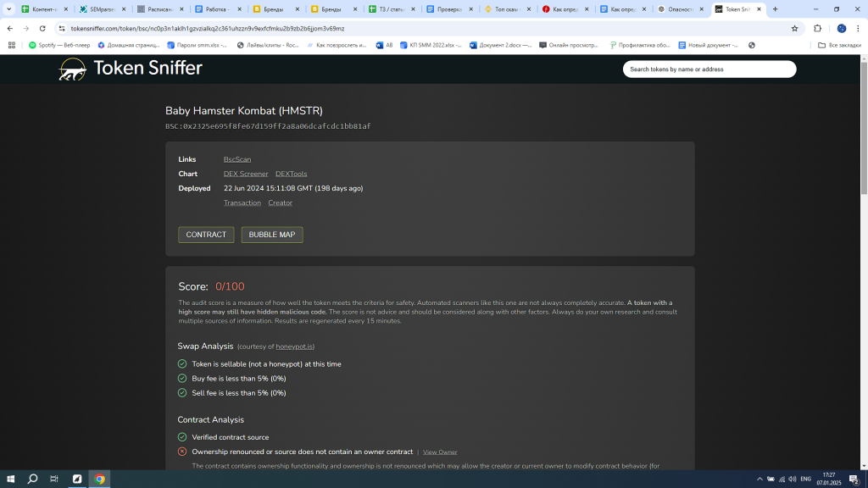Viewport: 868px width, 488px height.
Task: Click the green check beside Token is sellable
Action: (182, 364)
